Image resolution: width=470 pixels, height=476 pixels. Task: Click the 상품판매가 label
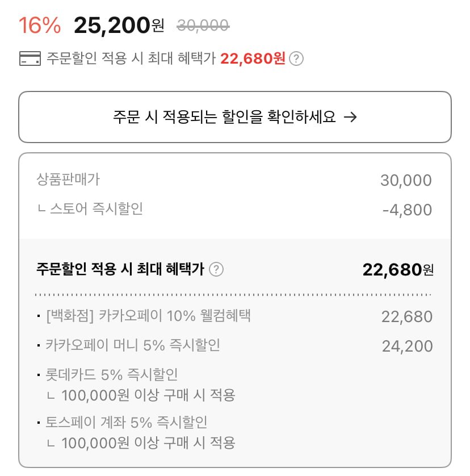[68, 179]
